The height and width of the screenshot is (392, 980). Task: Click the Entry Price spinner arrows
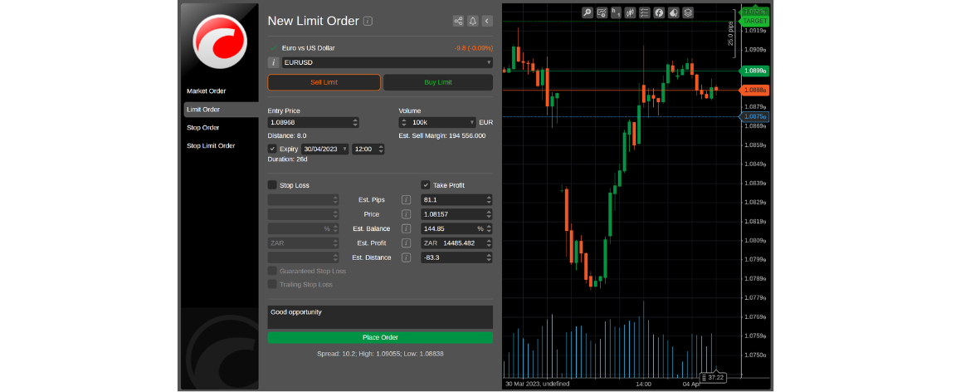[356, 123]
